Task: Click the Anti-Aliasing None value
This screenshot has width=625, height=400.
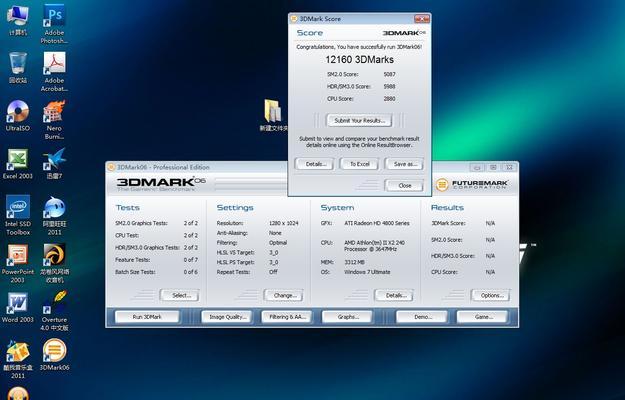Action: pos(275,233)
